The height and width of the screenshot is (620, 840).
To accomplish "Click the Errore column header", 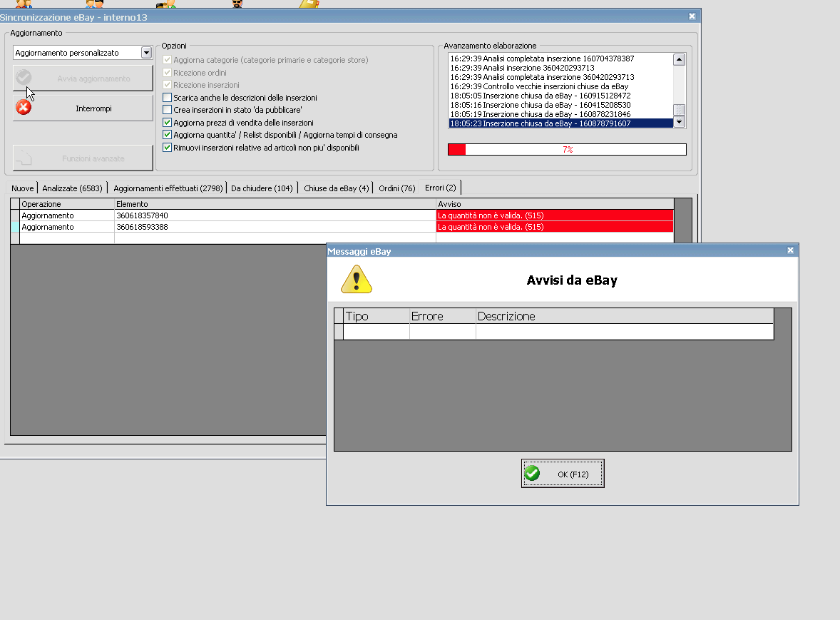I will pyautogui.click(x=443, y=316).
